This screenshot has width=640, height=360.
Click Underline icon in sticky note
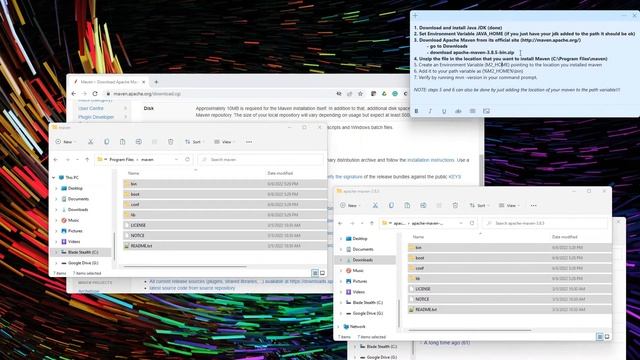pos(444,111)
